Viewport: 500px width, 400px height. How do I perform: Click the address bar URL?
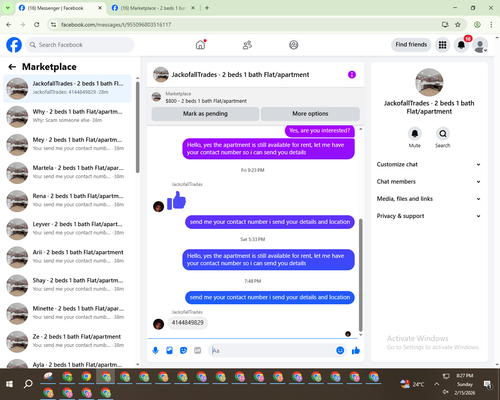[116, 25]
